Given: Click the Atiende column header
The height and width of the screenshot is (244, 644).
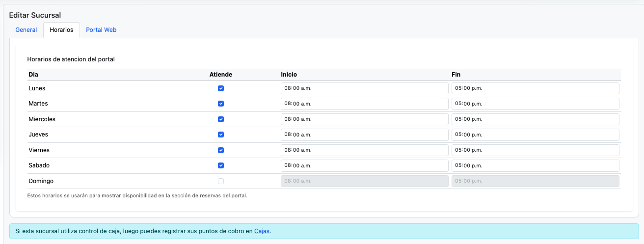Looking at the screenshot, I should [x=221, y=75].
